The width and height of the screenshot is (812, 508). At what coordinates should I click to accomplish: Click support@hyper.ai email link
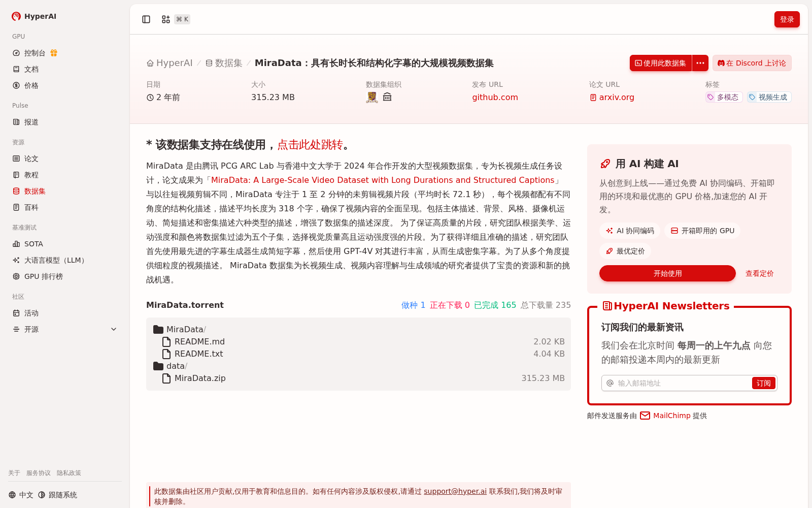pyautogui.click(x=455, y=491)
